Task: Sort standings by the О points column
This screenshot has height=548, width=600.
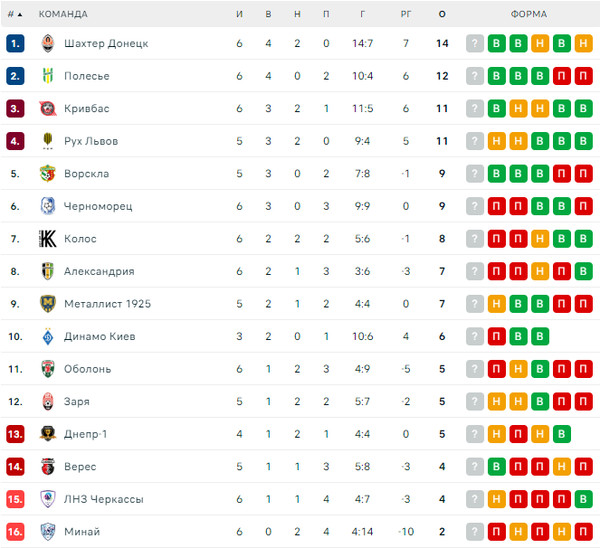Action: (x=442, y=14)
